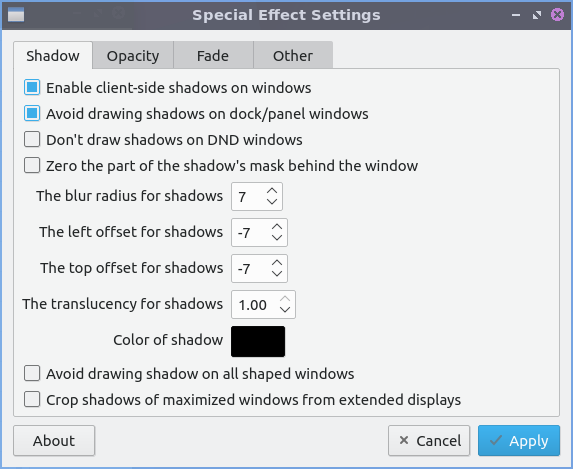Increase the top offset for shadows
The image size is (573, 469).
click(277, 263)
